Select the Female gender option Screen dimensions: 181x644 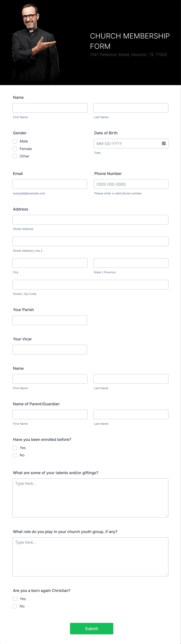point(15,149)
